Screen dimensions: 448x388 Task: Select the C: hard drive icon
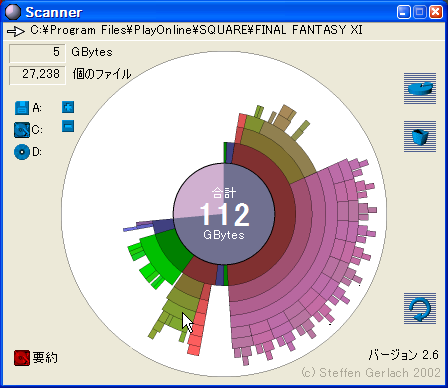point(22,130)
